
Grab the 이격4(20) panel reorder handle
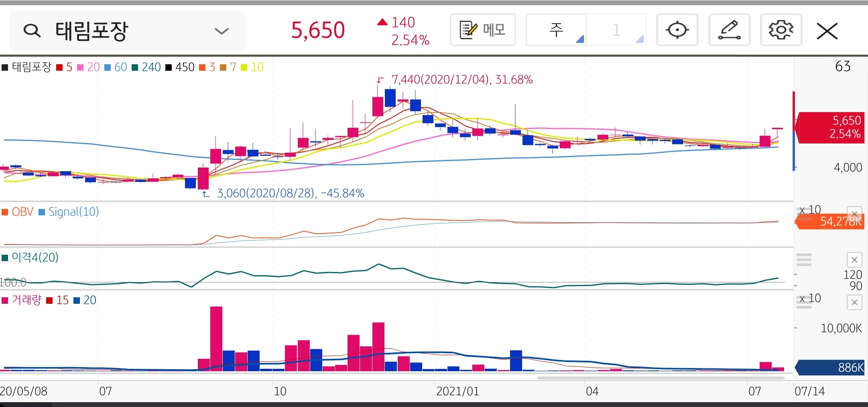tap(804, 260)
